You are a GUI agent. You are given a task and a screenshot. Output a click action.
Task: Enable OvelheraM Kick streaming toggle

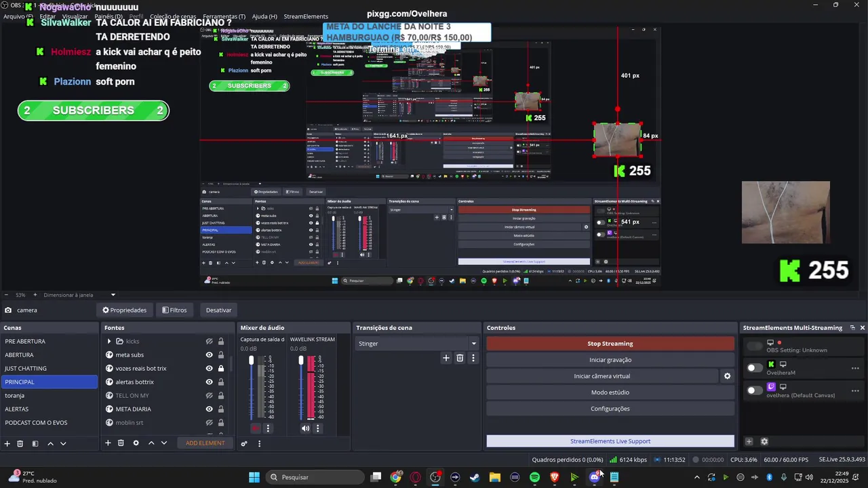[x=755, y=368]
